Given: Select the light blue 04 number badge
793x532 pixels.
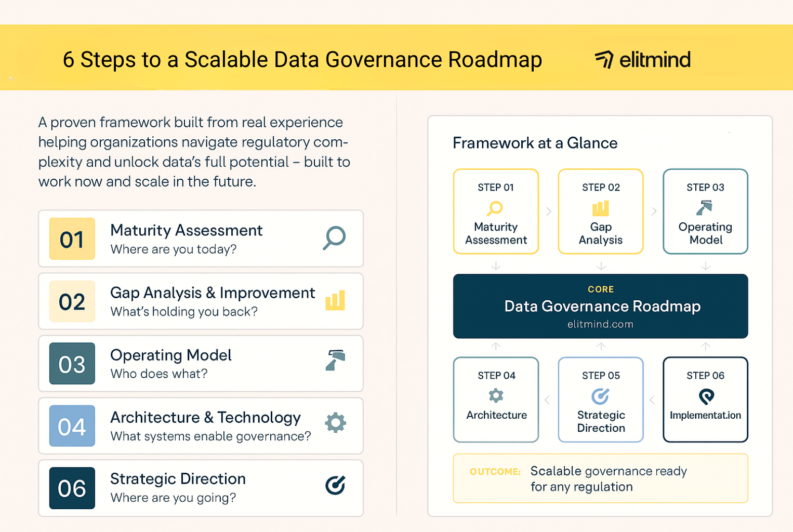Looking at the screenshot, I should point(72,426).
